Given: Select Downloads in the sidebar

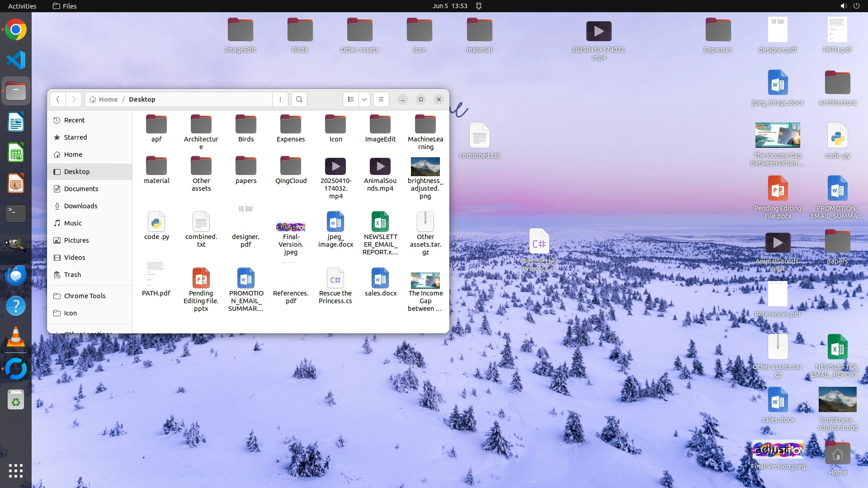Looking at the screenshot, I should (x=80, y=206).
